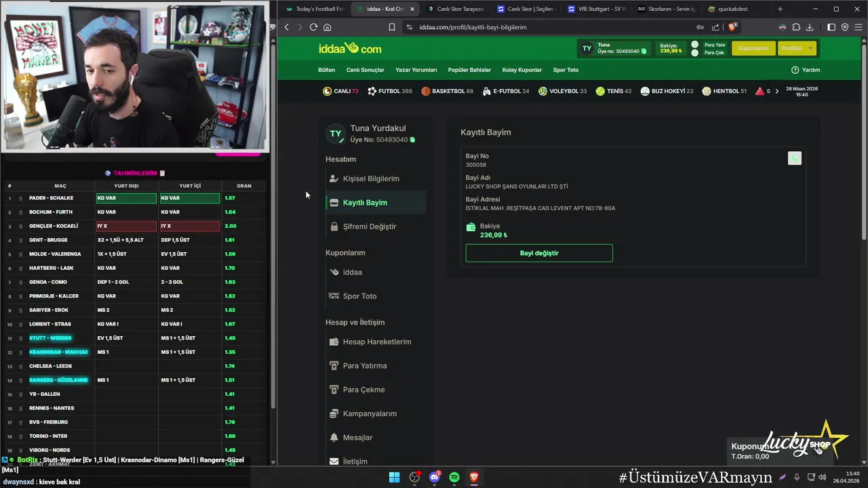Select CANLI 73 sports category
Image resolution: width=868 pixels, height=488 pixels.
point(340,91)
